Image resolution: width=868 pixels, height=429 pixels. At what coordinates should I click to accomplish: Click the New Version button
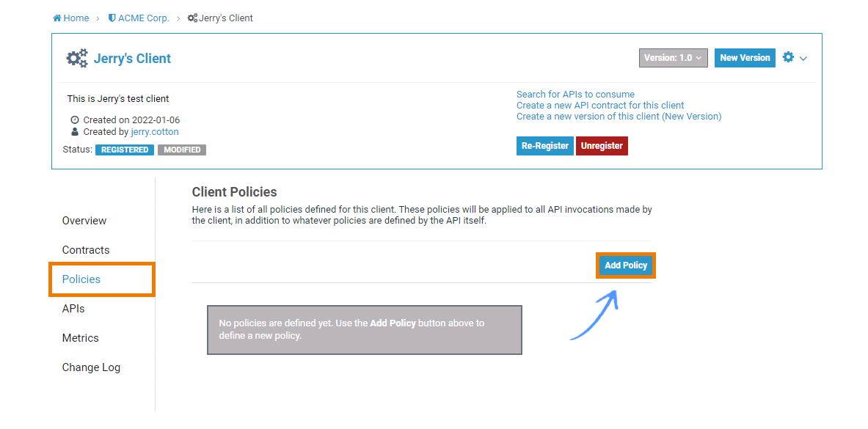[745, 58]
